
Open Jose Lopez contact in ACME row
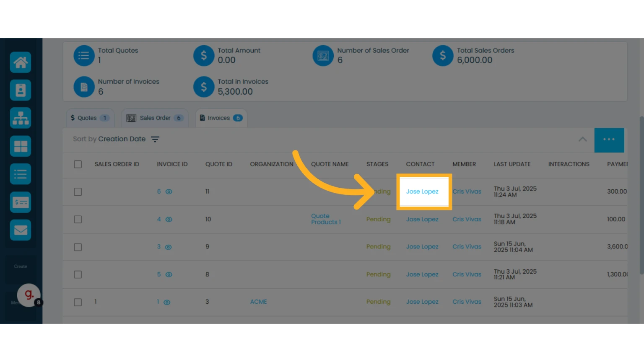(x=422, y=302)
